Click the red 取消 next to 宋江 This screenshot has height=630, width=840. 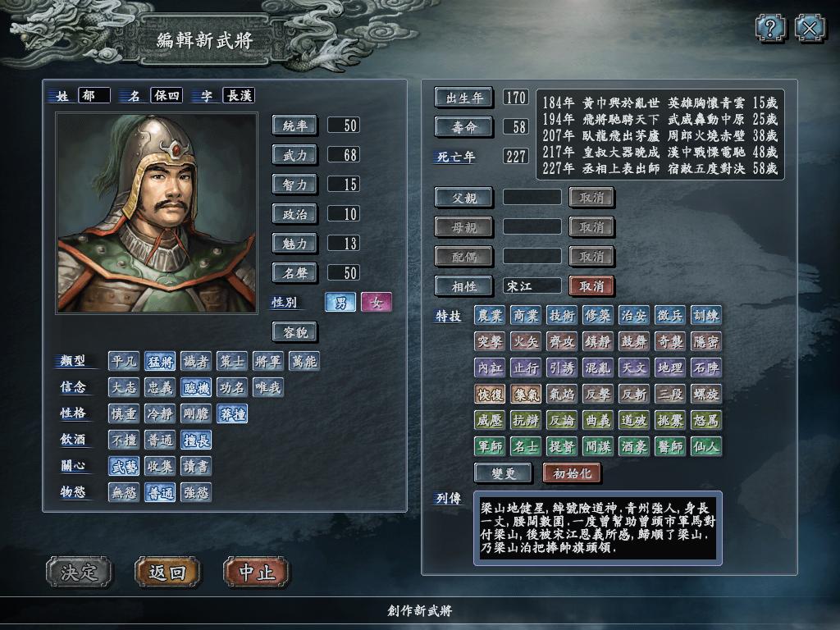coord(591,286)
